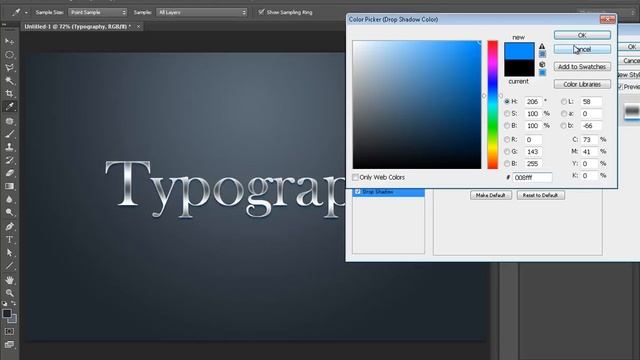Click the M value field showing 41

(589, 151)
